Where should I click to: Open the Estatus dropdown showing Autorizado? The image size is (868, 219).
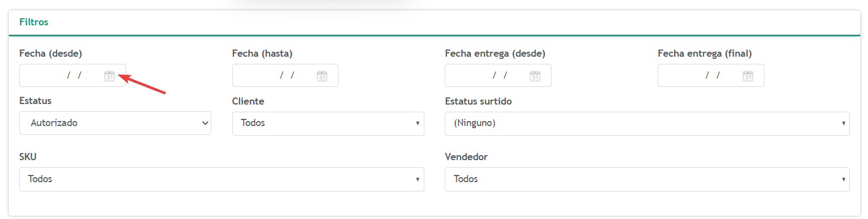[x=115, y=123]
